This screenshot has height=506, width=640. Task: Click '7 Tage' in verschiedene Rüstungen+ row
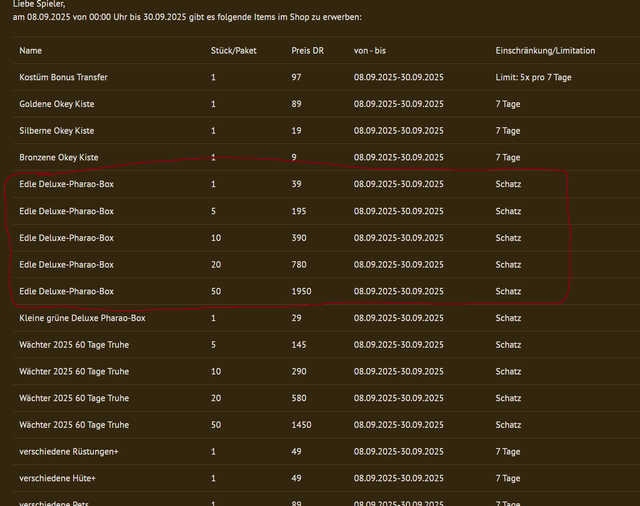click(508, 452)
